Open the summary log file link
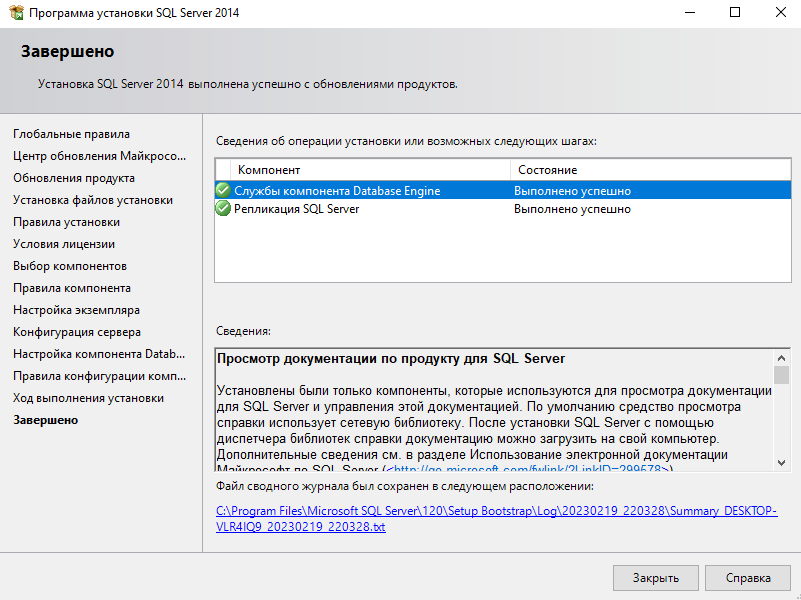The width and height of the screenshot is (801, 600). (497, 518)
